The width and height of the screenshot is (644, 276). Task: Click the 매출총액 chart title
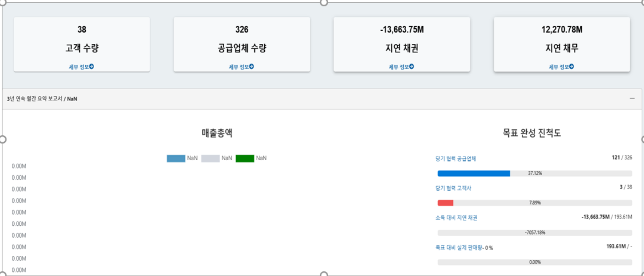[x=217, y=134]
